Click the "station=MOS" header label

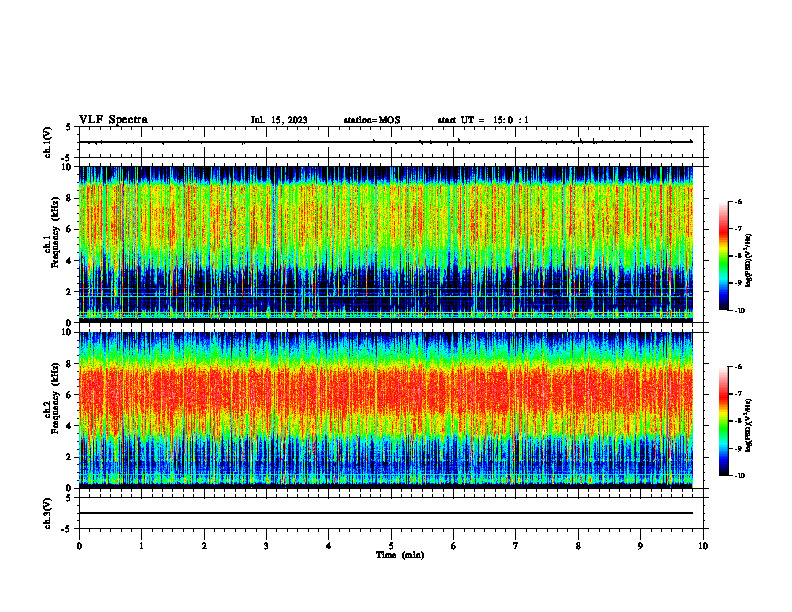tap(372, 120)
